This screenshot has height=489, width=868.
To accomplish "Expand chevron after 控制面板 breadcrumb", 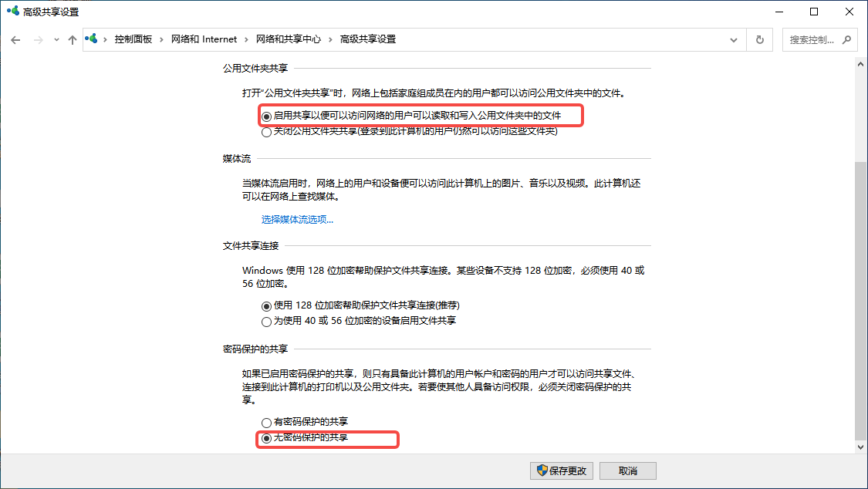I will [162, 39].
